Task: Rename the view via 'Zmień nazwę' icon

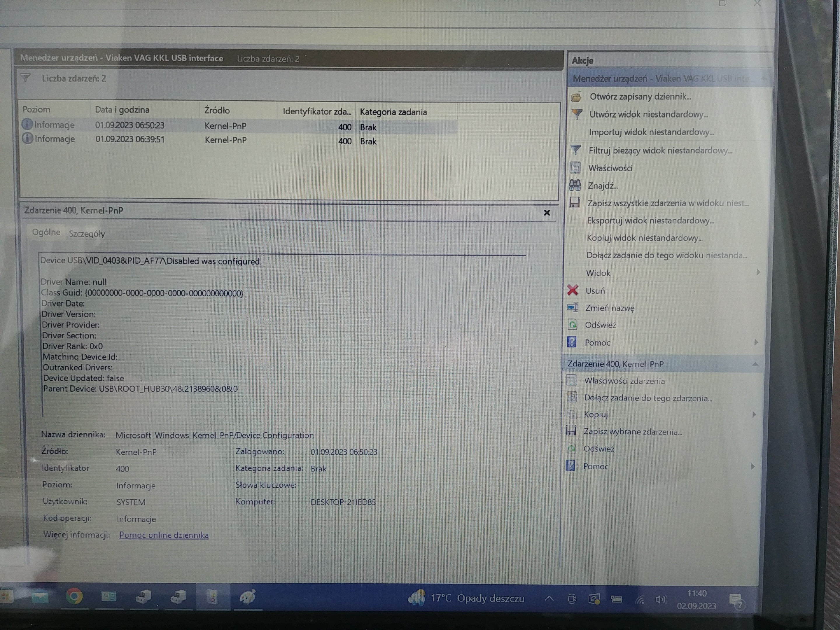Action: point(573,308)
